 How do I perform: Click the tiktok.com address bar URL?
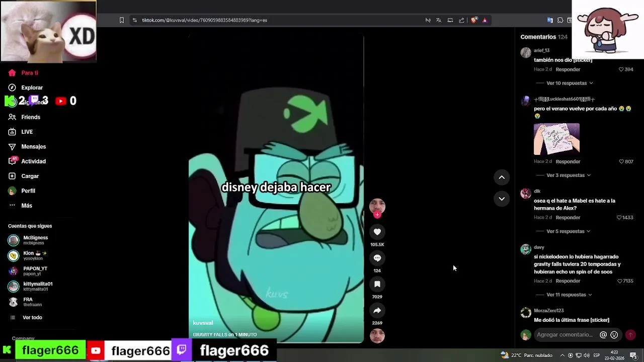pos(204,20)
